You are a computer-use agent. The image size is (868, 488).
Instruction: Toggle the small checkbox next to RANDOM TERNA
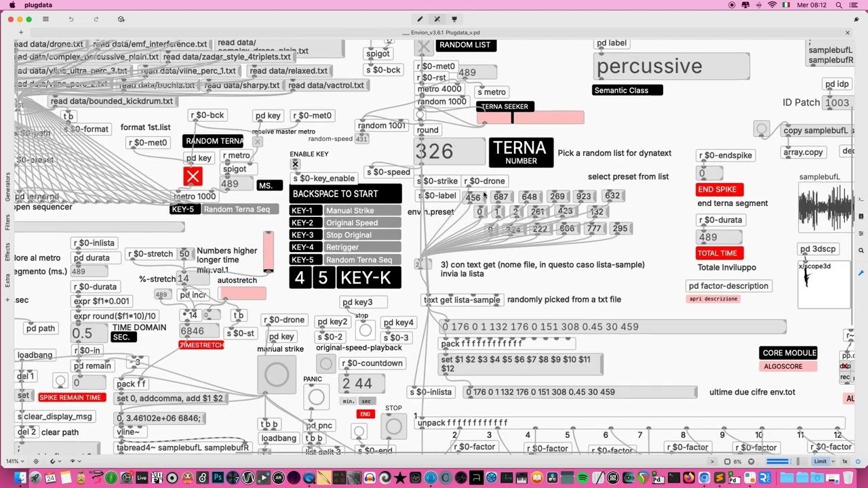(x=257, y=141)
